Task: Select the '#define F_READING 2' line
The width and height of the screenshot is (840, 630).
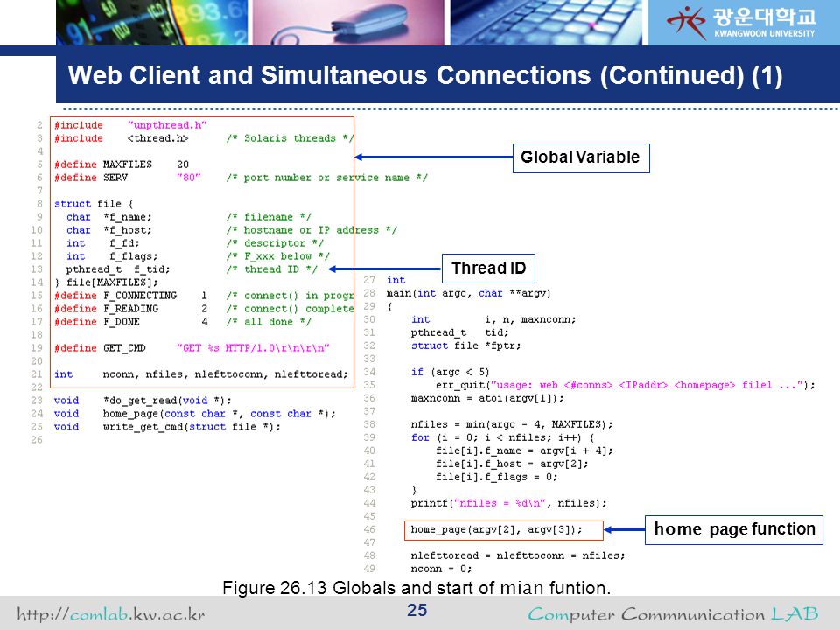Action: tap(130, 309)
